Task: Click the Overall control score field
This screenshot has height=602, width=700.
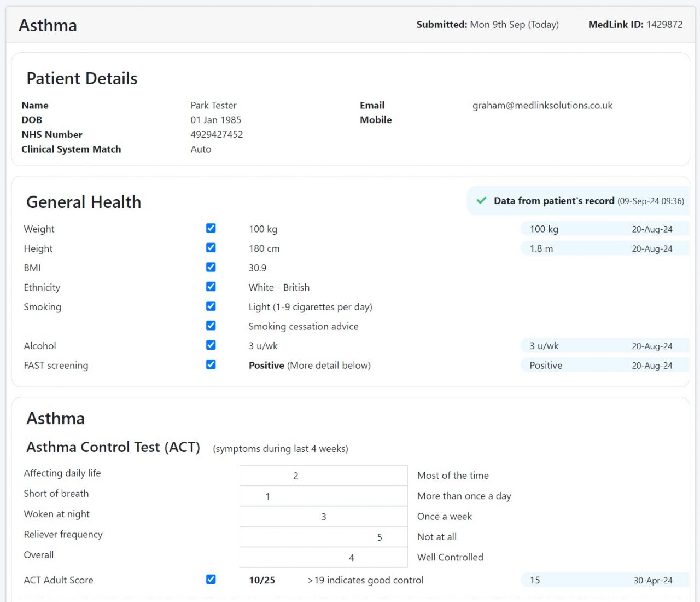Action: click(x=323, y=557)
